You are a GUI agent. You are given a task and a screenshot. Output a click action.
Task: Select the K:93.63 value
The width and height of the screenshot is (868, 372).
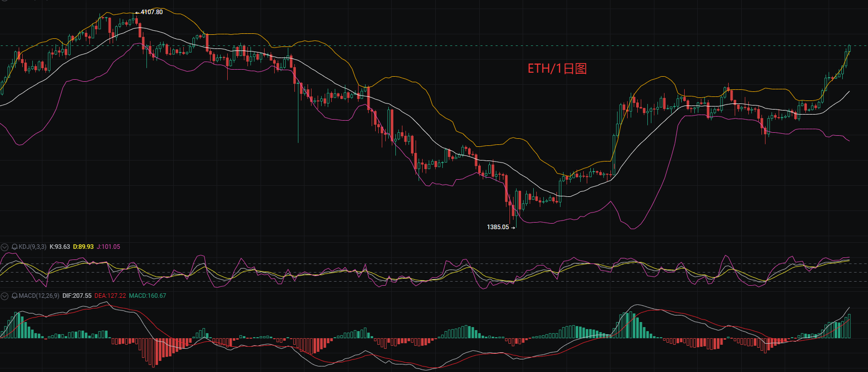click(x=60, y=247)
